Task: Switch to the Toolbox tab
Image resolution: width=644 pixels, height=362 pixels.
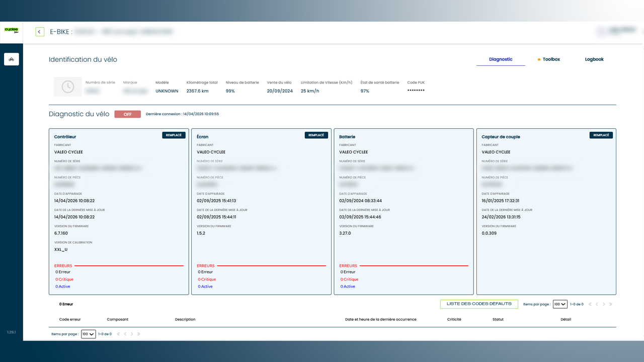Action: click(x=549, y=59)
